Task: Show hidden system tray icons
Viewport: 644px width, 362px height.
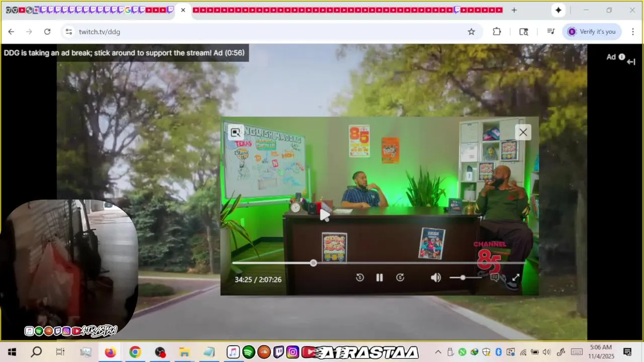Action: coord(438,352)
